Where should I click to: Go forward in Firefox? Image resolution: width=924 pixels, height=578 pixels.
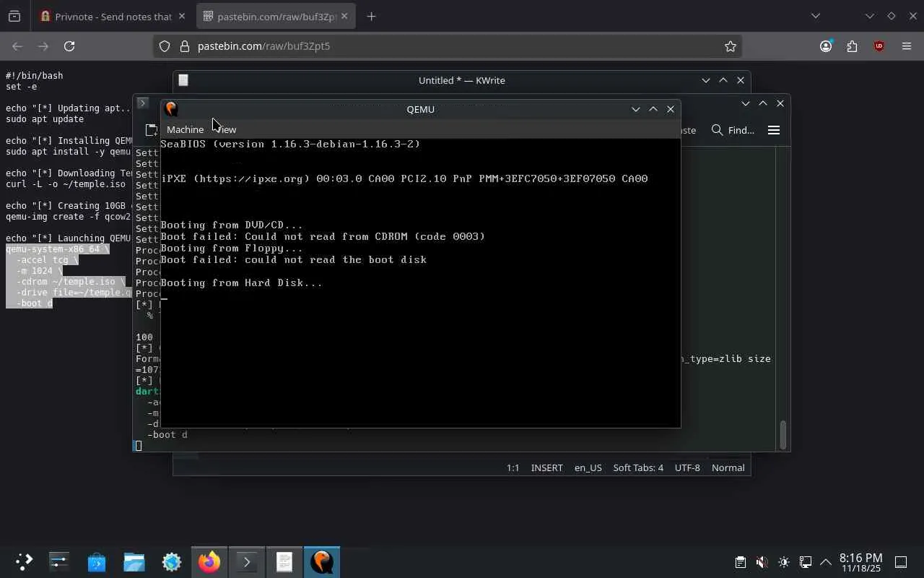(x=43, y=46)
